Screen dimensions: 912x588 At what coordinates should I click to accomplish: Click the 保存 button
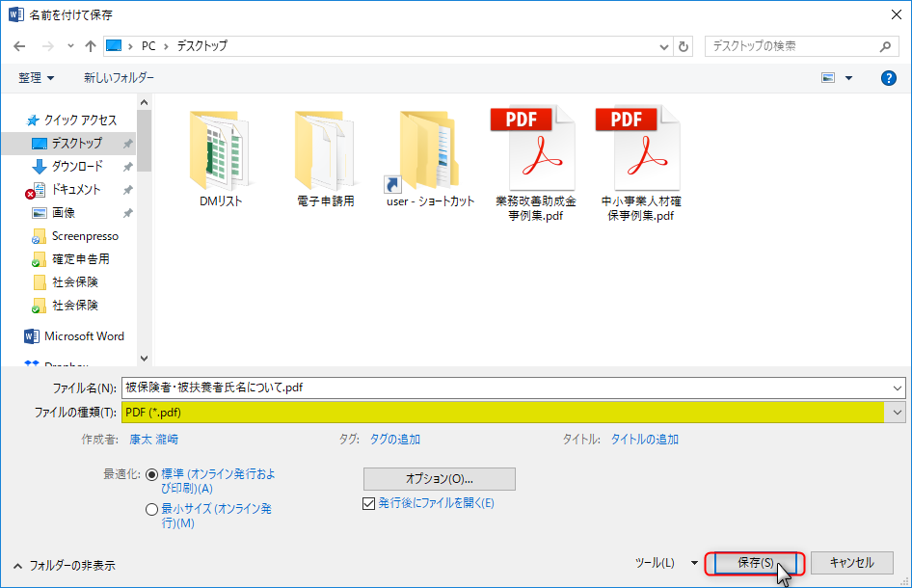coord(755,563)
